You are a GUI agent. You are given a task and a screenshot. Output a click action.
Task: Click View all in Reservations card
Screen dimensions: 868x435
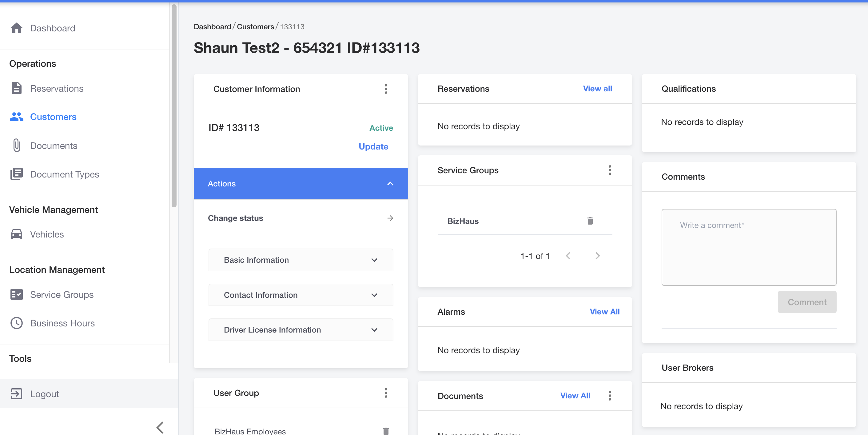click(x=597, y=89)
